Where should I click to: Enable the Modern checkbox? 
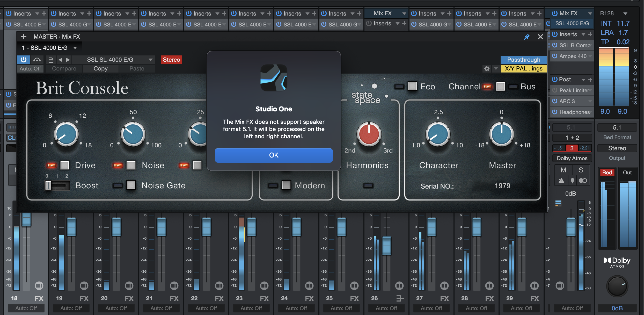pos(286,185)
